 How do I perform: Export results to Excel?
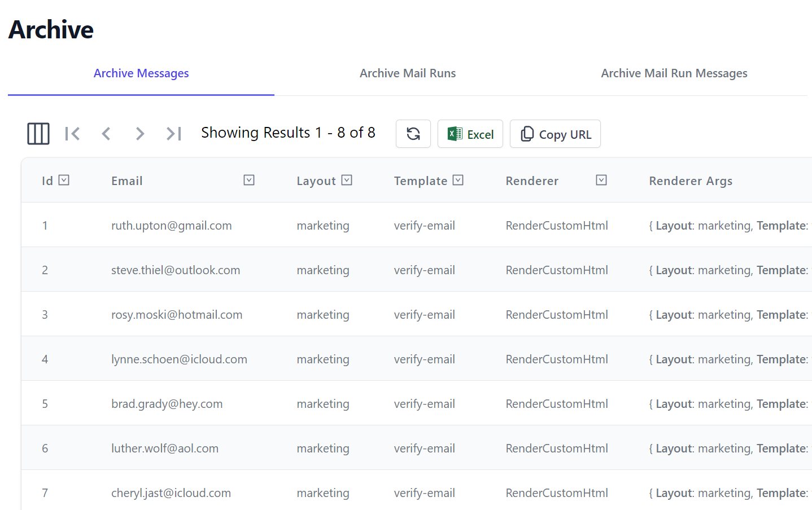tap(470, 134)
